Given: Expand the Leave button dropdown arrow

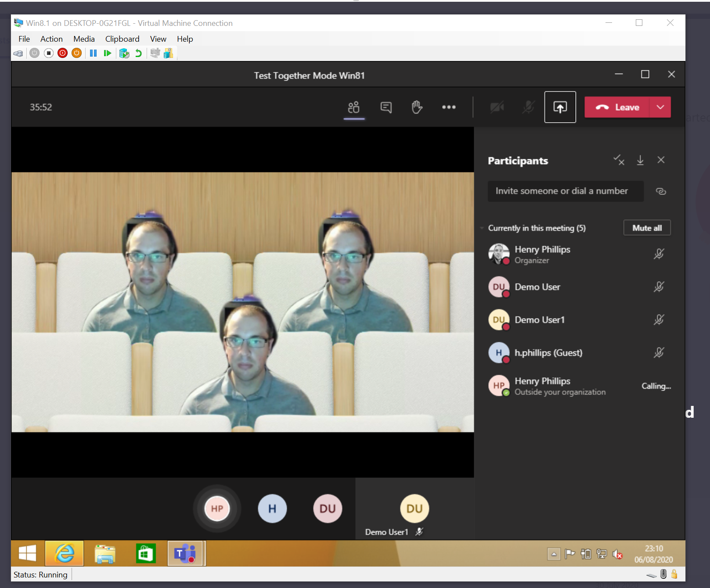Looking at the screenshot, I should coord(660,108).
